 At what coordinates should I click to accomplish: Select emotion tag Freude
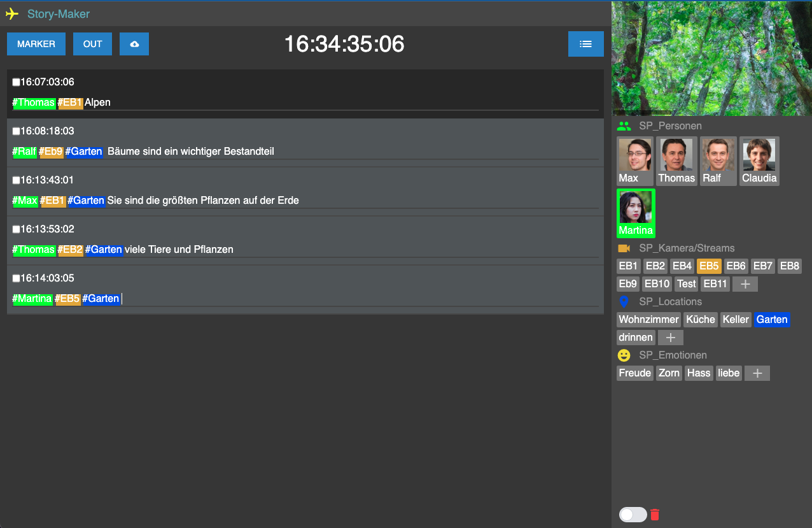tap(635, 373)
